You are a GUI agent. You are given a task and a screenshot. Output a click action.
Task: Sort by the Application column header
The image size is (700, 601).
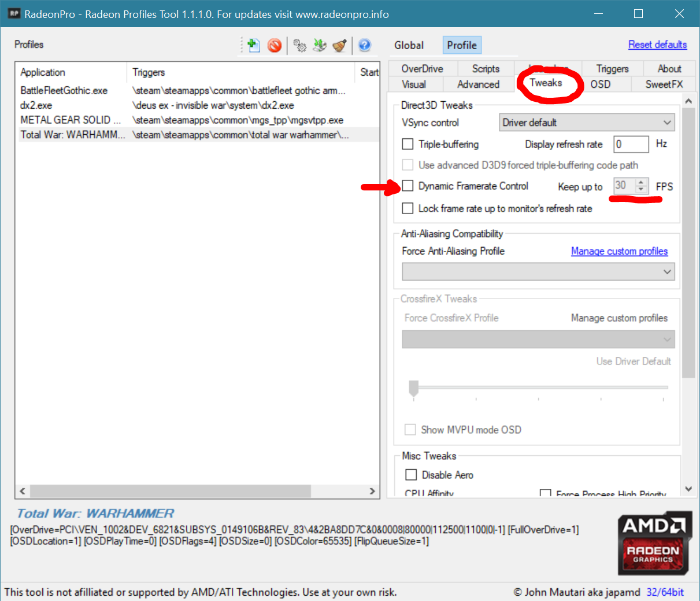[x=71, y=72]
